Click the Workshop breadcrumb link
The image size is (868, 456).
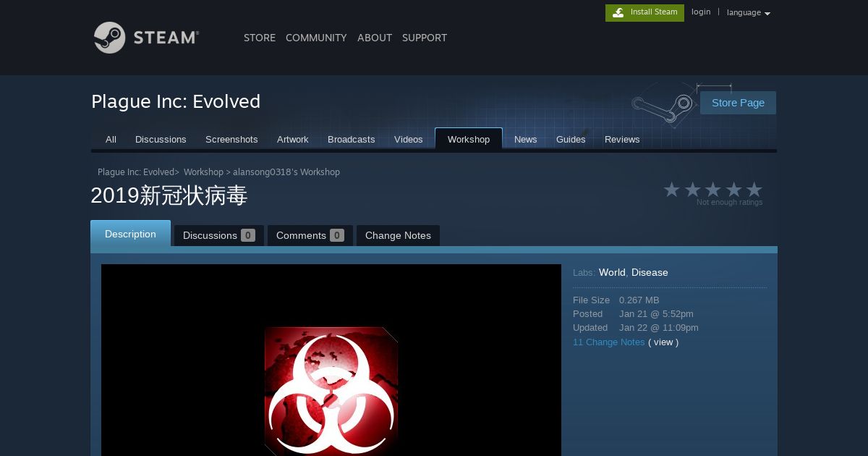[203, 172]
